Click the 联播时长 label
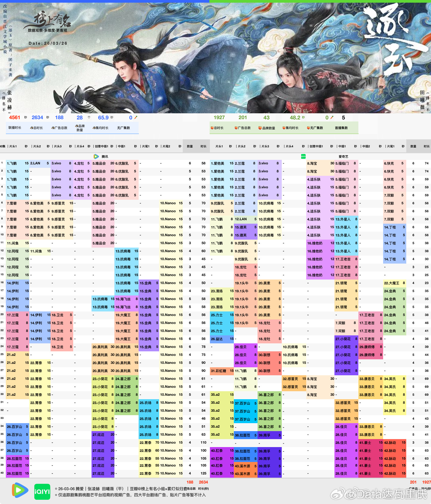Screen dimensions: 431x504 click(15, 128)
